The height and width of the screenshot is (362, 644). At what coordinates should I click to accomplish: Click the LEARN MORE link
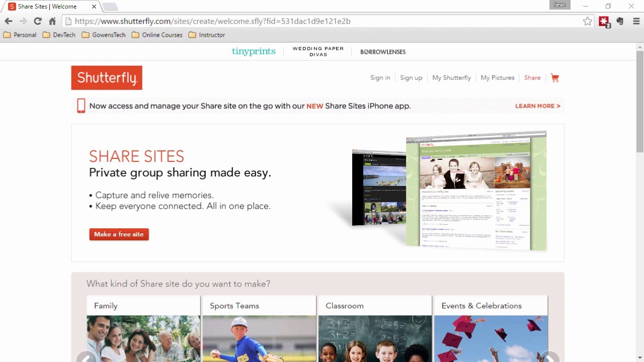[x=538, y=106]
